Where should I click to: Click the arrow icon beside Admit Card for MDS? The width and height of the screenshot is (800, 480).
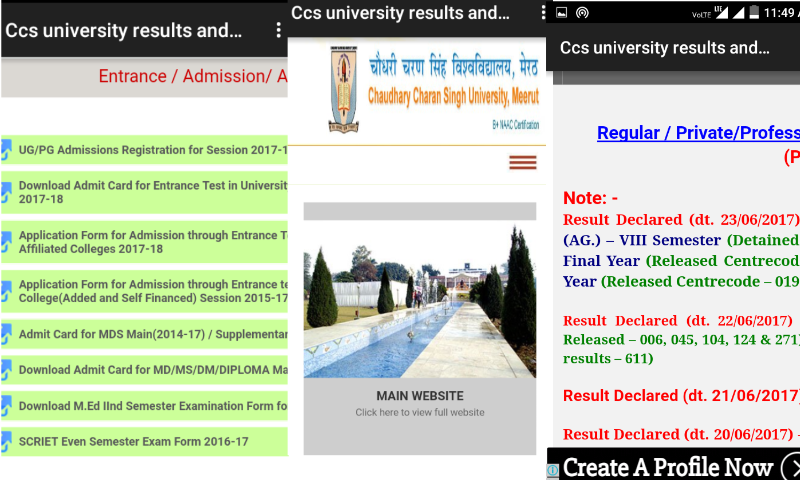click(x=6, y=334)
